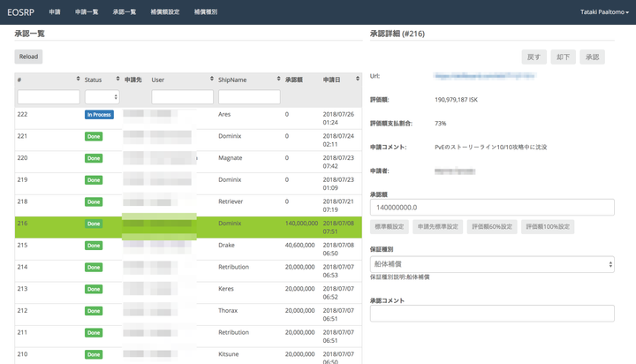Sort by the ShipName column arrows

[x=276, y=80]
